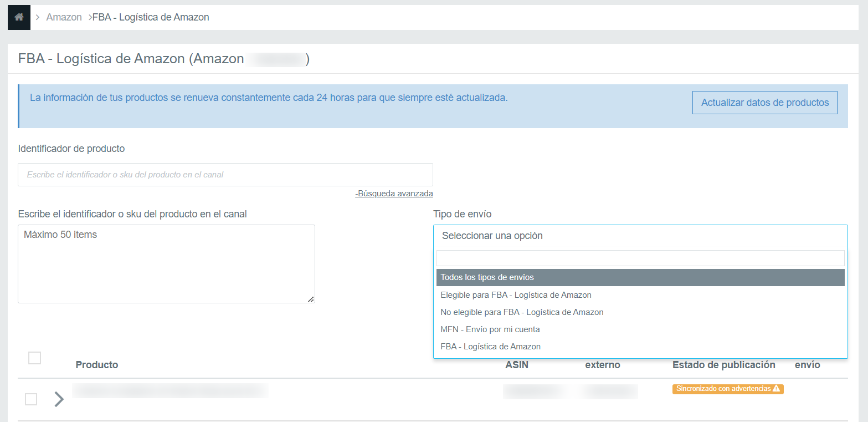Go to the home icon in breadcrumb

pos(19,17)
